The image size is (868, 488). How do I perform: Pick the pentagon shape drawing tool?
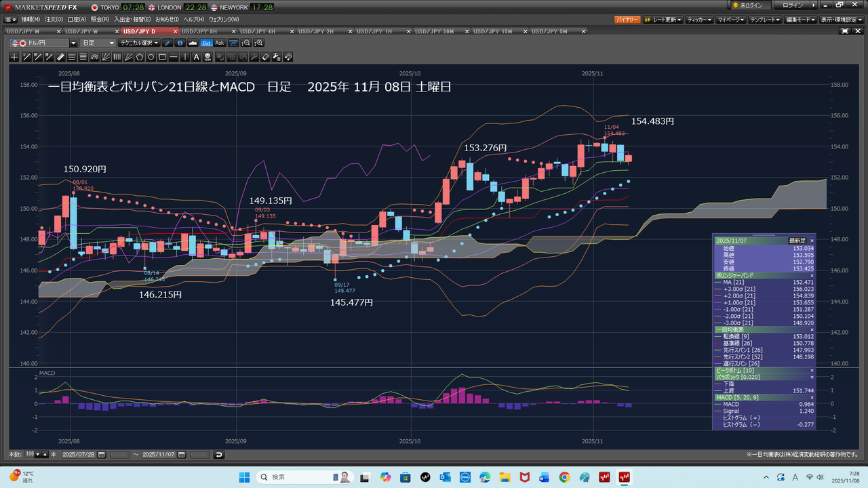pos(140,58)
